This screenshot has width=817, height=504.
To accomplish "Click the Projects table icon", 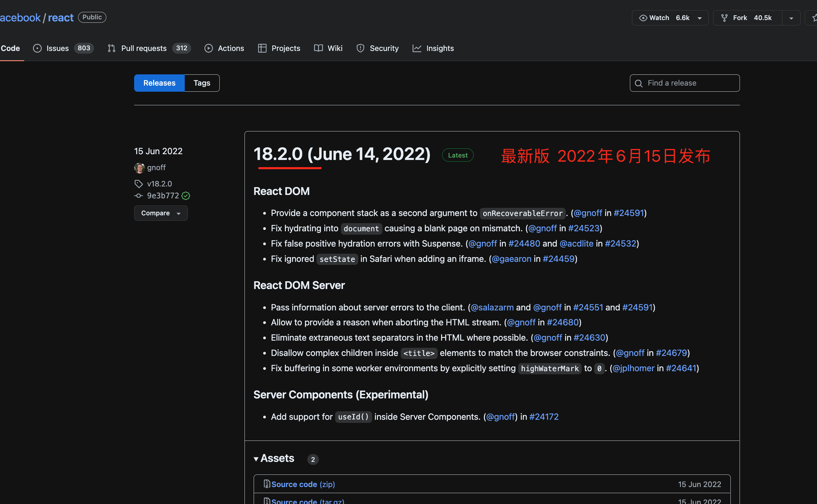I will click(x=262, y=48).
